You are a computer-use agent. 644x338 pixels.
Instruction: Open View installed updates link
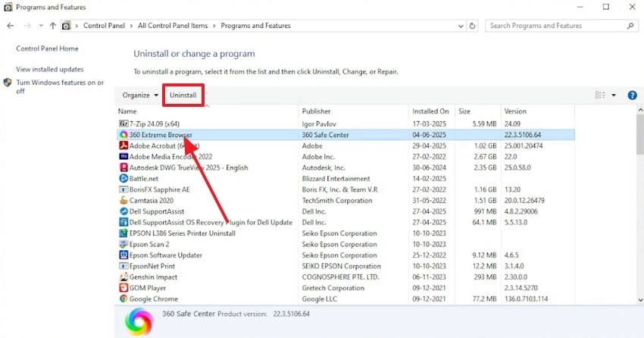click(50, 70)
